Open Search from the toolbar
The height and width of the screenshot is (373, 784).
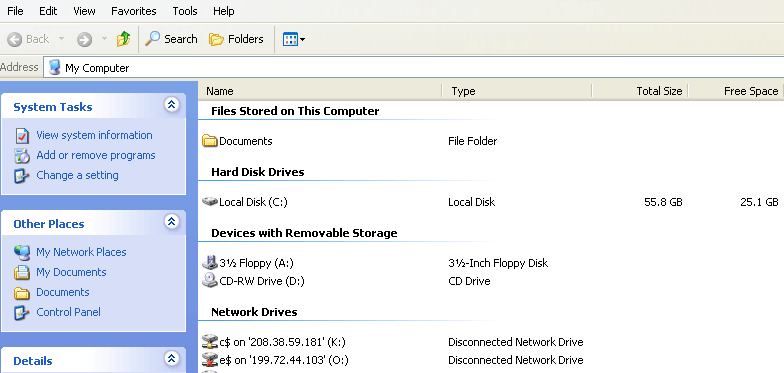coord(171,39)
